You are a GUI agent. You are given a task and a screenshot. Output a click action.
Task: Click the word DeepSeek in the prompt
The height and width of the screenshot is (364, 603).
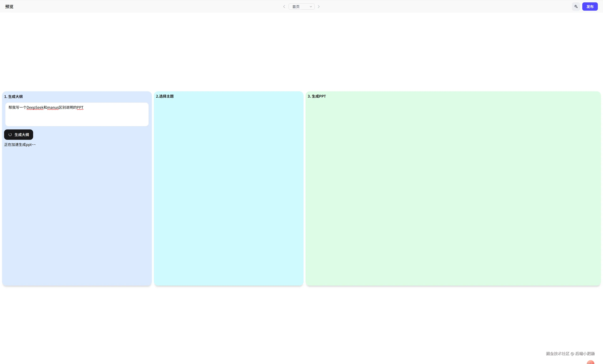point(35,108)
